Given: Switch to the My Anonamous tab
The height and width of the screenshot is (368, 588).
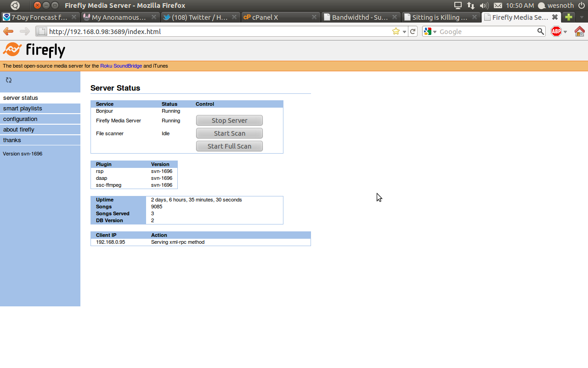Looking at the screenshot, I should pos(120,17).
